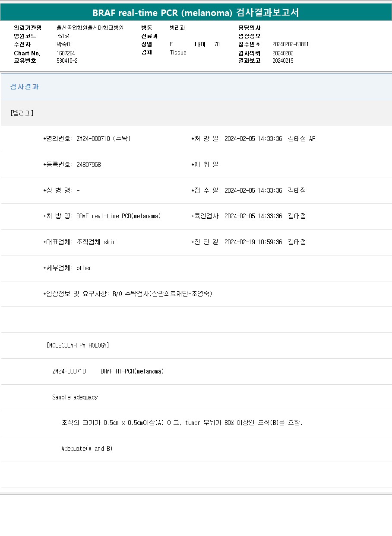The width and height of the screenshot is (392, 536).
Task: Click the Sample adequacy line
Action: point(75,397)
